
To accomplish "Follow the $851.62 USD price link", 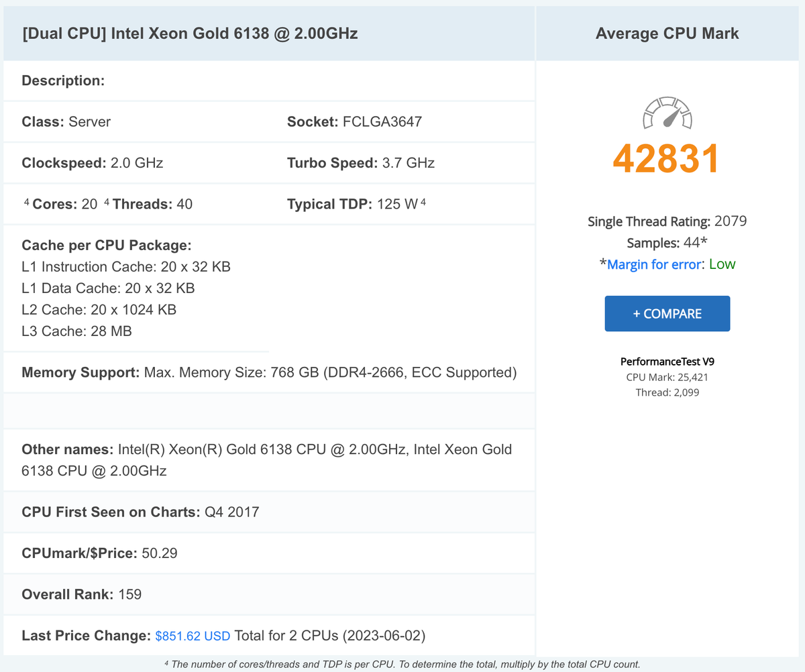I will [193, 636].
